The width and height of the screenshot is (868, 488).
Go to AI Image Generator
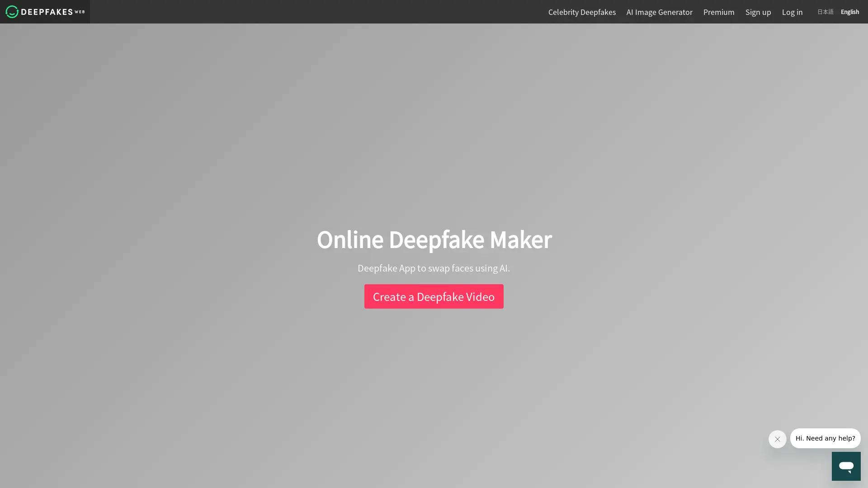click(659, 12)
